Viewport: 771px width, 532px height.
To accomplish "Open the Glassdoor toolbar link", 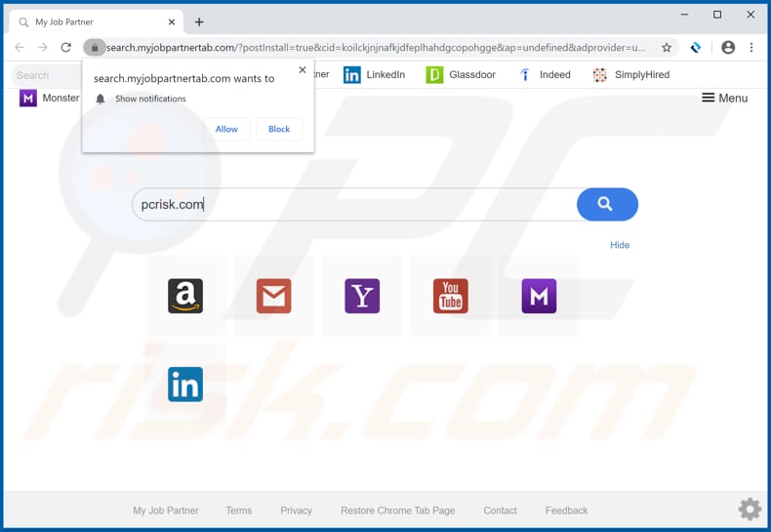I will click(x=461, y=75).
